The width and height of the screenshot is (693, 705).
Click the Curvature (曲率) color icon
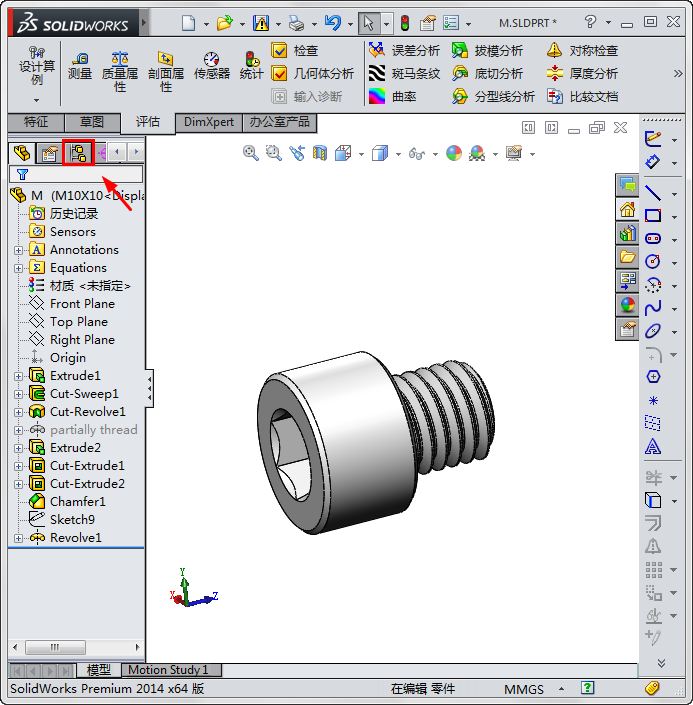pyautogui.click(x=377, y=96)
